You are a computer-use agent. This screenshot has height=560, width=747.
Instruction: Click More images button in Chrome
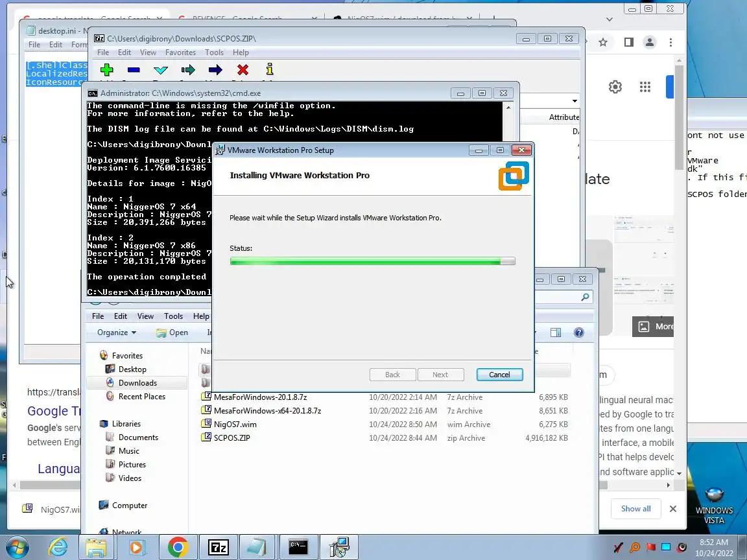pos(653,326)
